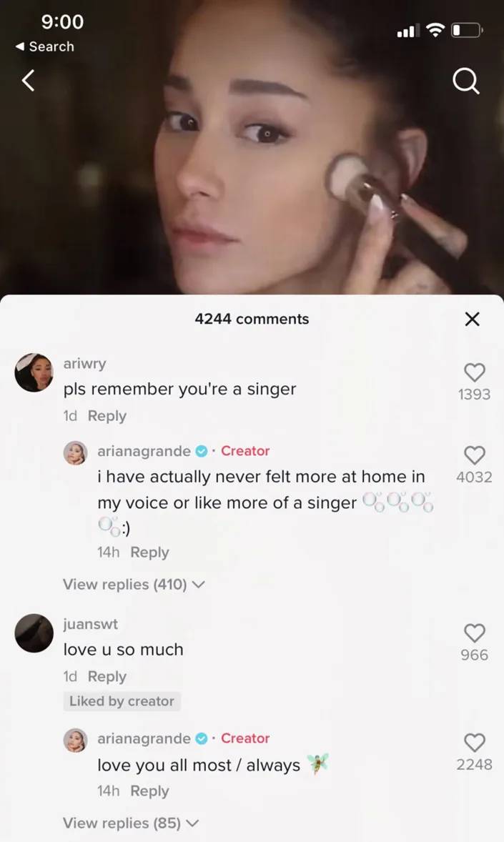This screenshot has width=504, height=842.
Task: Open the ariwry username link
Action: [x=84, y=363]
